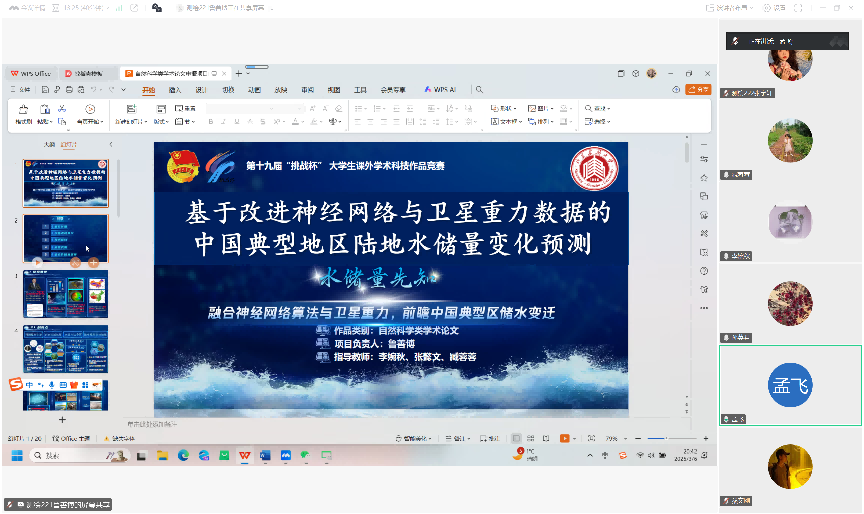Open the 形状 (Shapes) dropdown
This screenshot has height=514, width=864.
[x=503, y=109]
